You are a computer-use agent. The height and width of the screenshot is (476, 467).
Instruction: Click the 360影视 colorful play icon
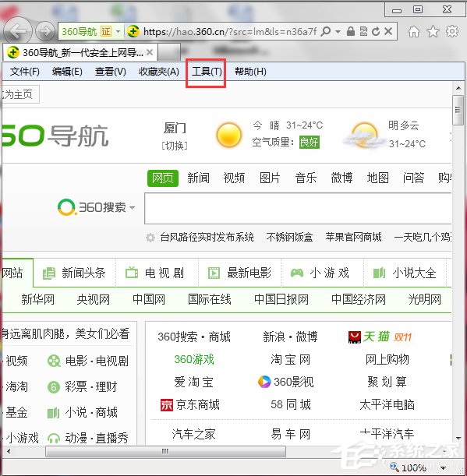(x=264, y=382)
